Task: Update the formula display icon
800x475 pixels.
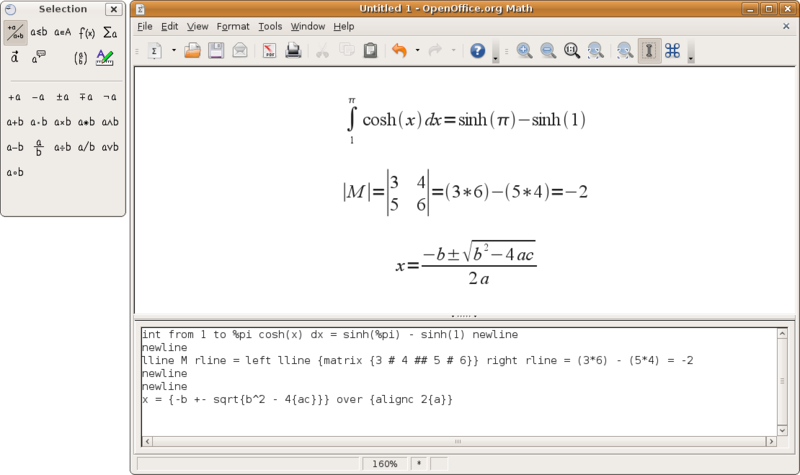Action: (625, 51)
